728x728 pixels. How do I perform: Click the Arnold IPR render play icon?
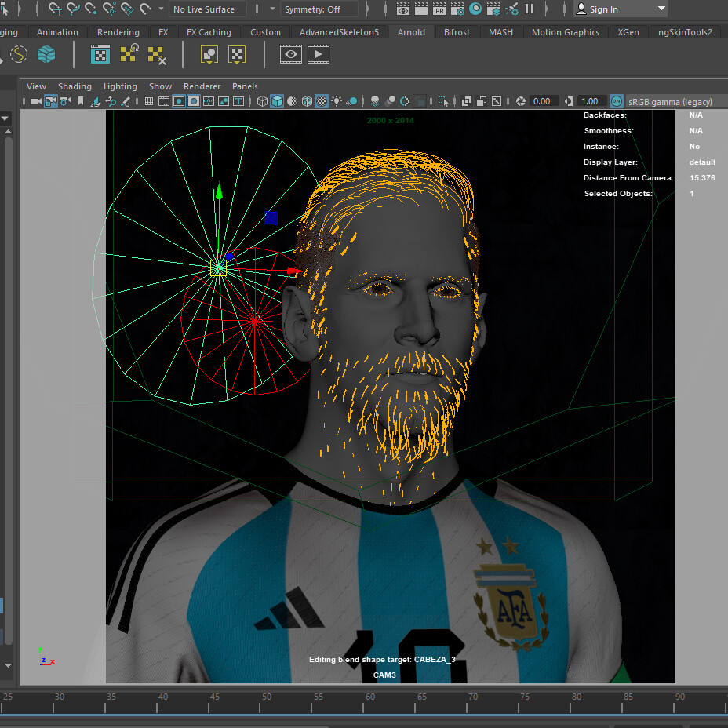(x=318, y=54)
